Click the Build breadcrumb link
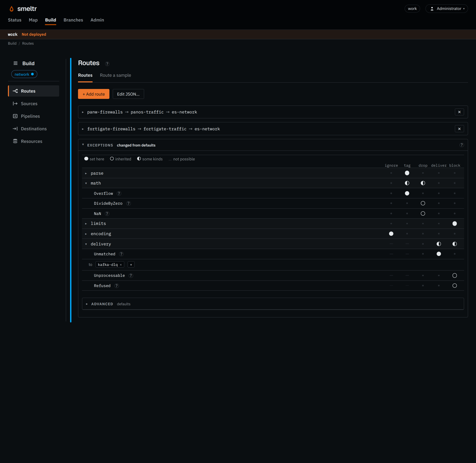 (x=12, y=43)
